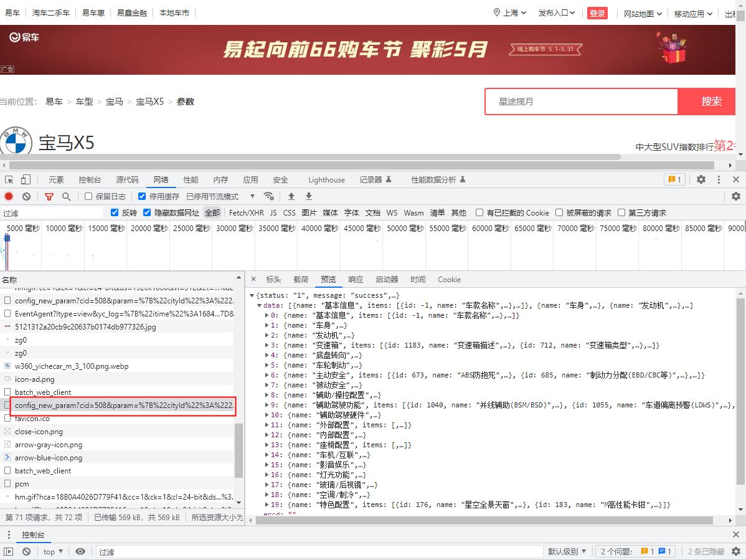Filter requests by JS type
Viewport: 746px width, 560px height.
tap(273, 212)
